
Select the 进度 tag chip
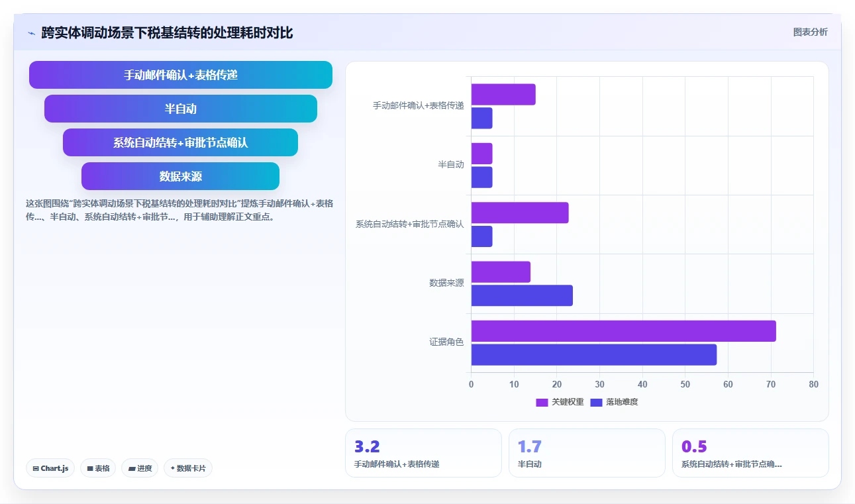(x=140, y=468)
